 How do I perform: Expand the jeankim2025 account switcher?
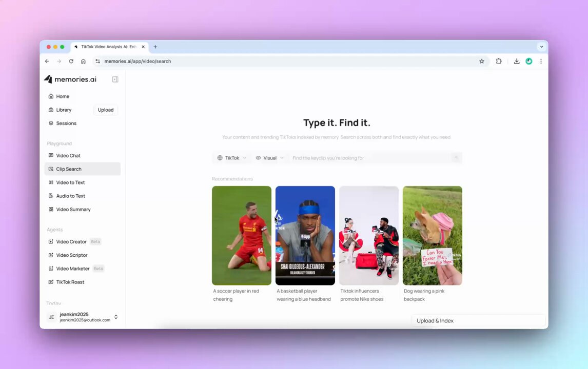[116, 317]
